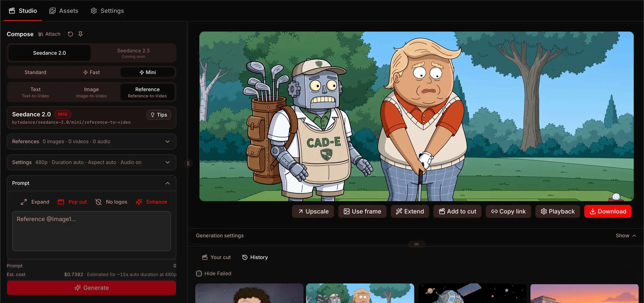Click the pin icon beside Attach
This screenshot has height=303, width=644.
[x=80, y=34]
